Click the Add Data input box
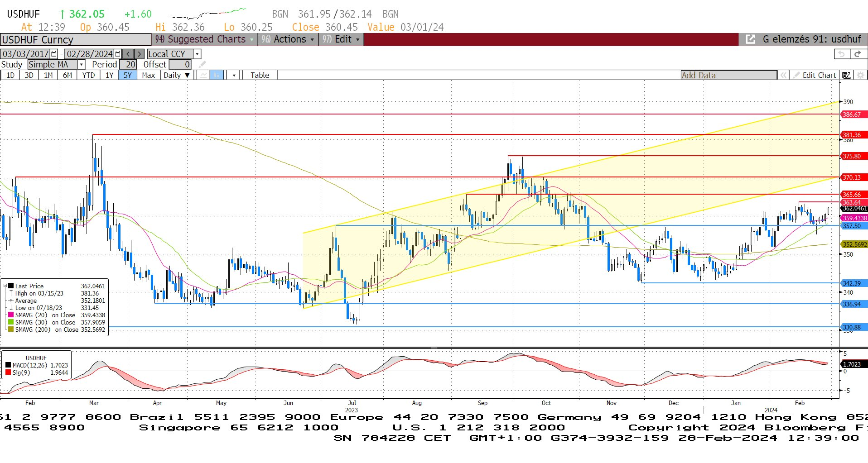Image resolution: width=868 pixels, height=463 pixels. (x=728, y=75)
